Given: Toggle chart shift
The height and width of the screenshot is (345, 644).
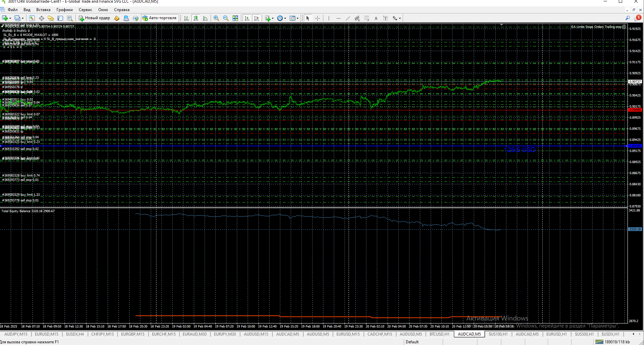Looking at the screenshot, I should click(256, 18).
